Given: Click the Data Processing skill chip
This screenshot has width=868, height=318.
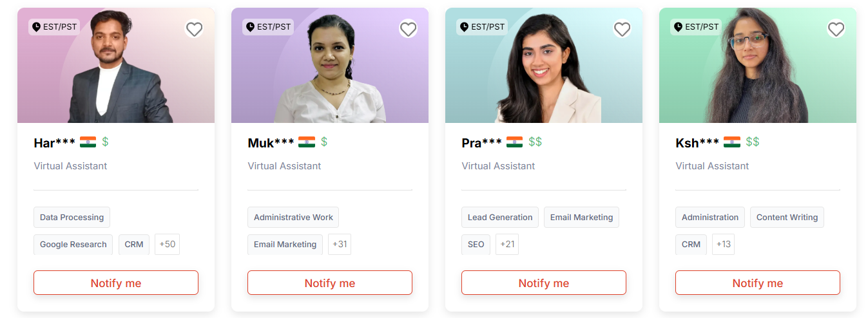Looking at the screenshot, I should (72, 218).
